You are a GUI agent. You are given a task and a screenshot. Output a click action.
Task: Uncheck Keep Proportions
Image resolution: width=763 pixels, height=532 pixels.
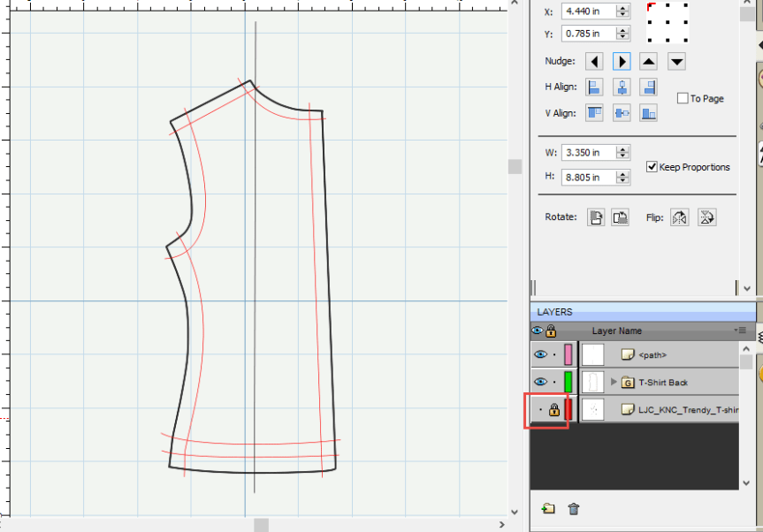[x=652, y=166]
